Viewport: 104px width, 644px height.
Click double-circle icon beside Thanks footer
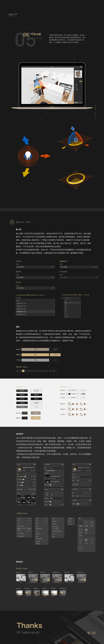click(x=94, y=633)
